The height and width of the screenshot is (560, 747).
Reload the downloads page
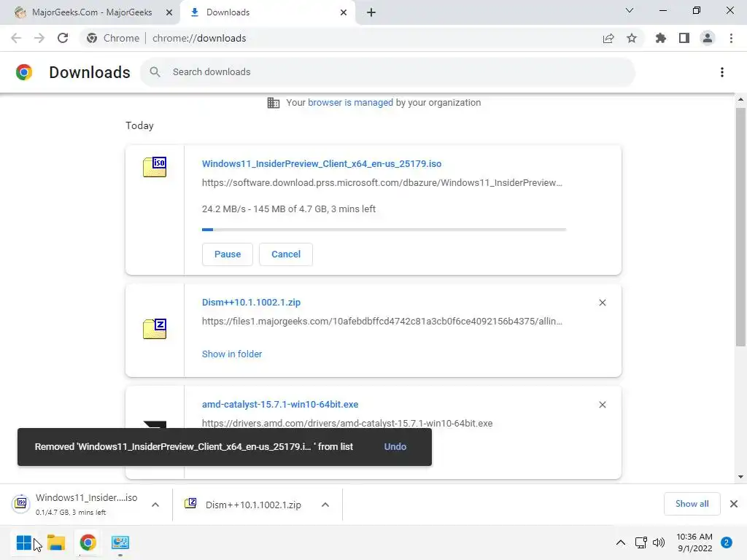(x=63, y=38)
